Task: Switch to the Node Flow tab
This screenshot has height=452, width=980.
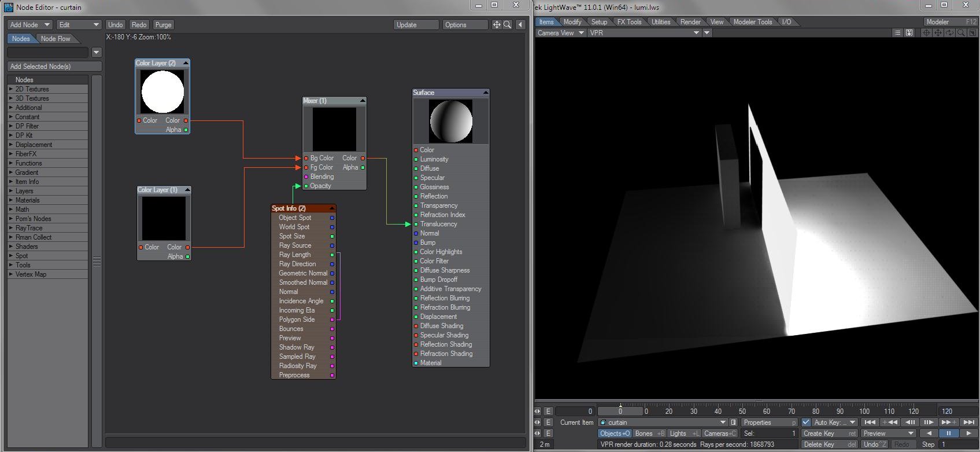Action: (56, 39)
